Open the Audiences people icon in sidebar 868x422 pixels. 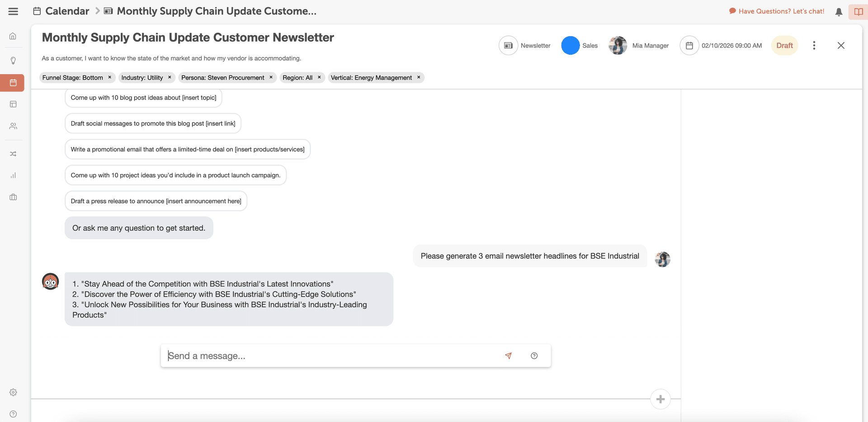[x=13, y=126]
